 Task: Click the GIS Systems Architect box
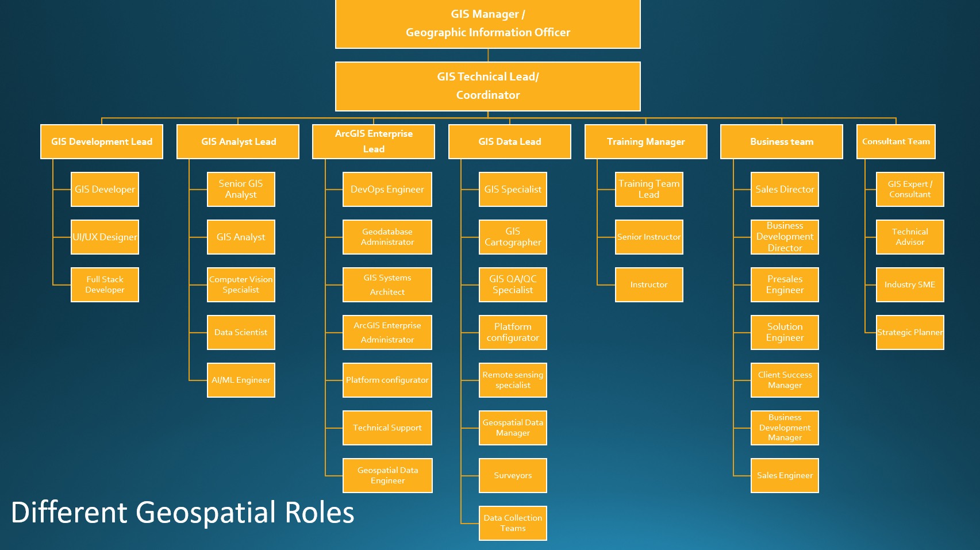387,284
